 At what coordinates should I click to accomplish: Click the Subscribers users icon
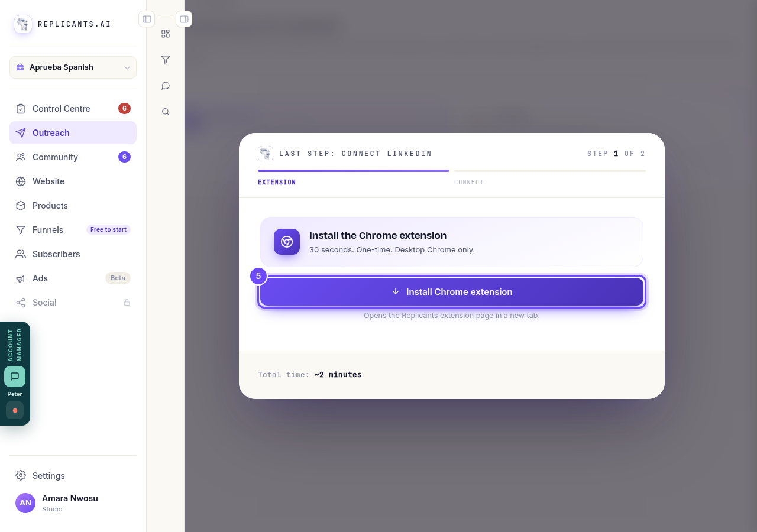[x=21, y=254]
